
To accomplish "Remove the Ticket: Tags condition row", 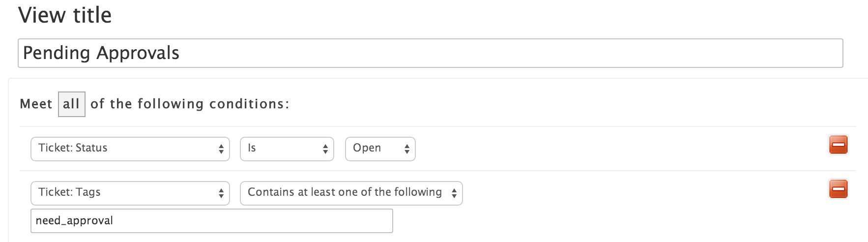I will pyautogui.click(x=838, y=189).
